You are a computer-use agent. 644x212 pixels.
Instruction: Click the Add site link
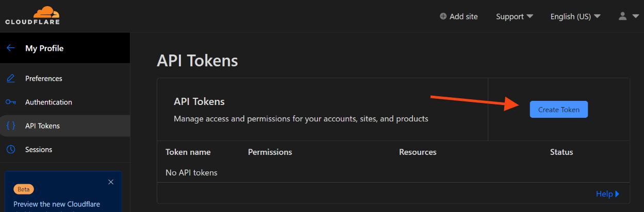(x=458, y=16)
